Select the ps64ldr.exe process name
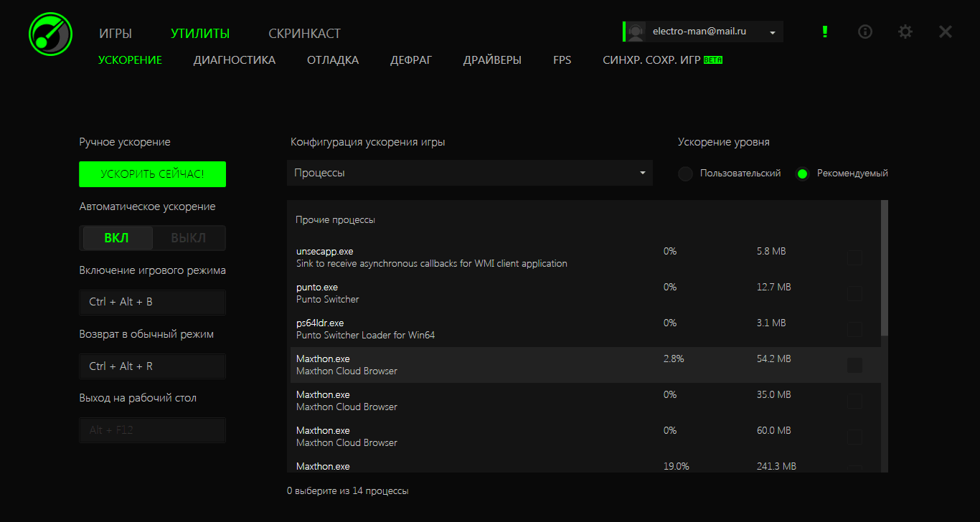This screenshot has width=980, height=522. pos(320,323)
